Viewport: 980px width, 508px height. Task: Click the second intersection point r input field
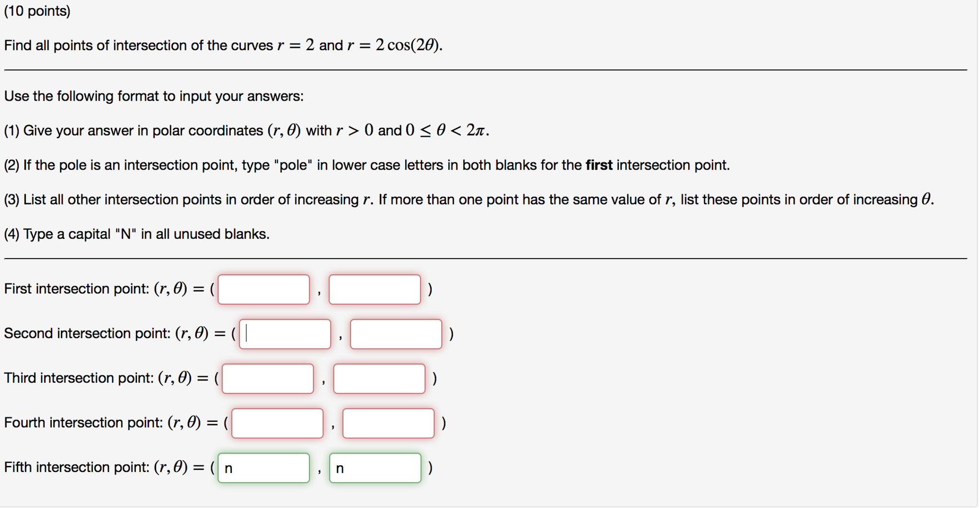pos(284,334)
